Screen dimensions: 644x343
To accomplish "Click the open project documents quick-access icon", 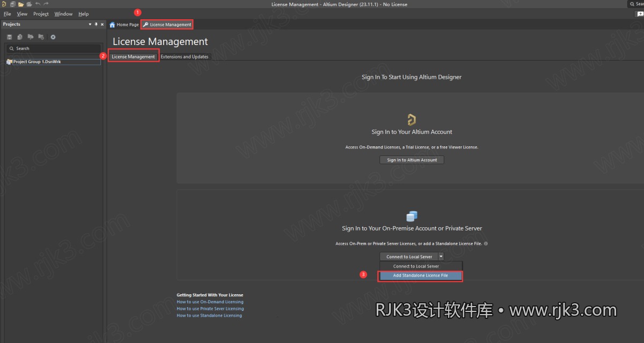I will click(x=29, y=4).
